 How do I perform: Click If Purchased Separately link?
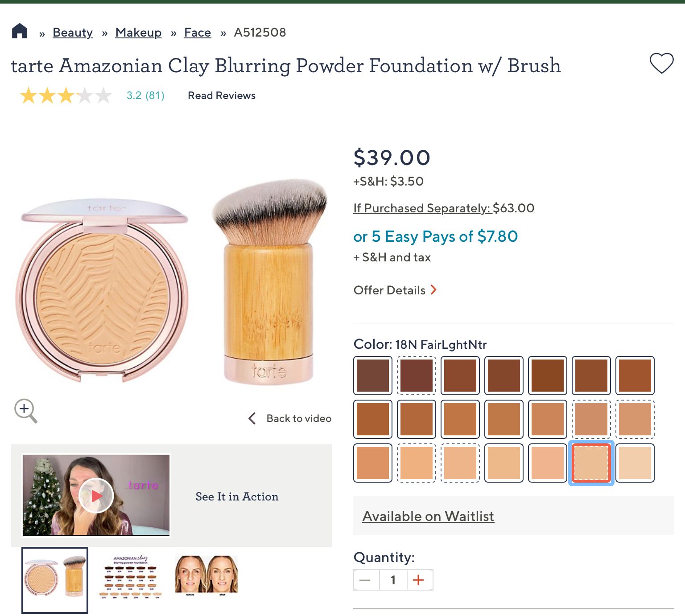422,208
